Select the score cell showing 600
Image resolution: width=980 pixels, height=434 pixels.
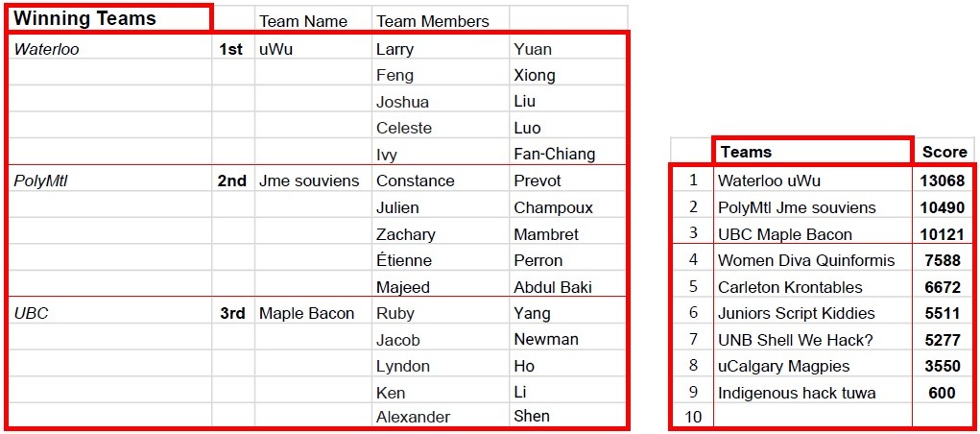tap(944, 392)
